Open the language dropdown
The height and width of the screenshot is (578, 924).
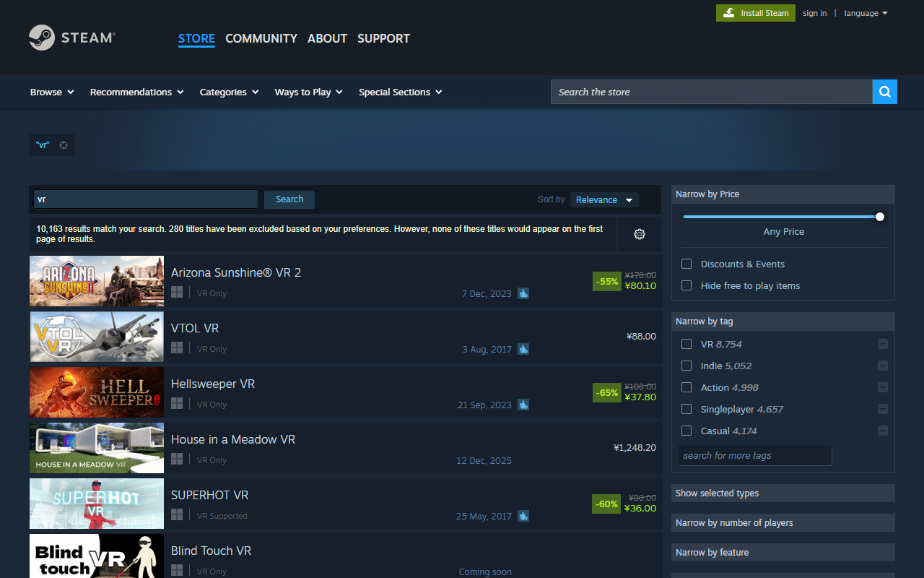pyautogui.click(x=866, y=13)
